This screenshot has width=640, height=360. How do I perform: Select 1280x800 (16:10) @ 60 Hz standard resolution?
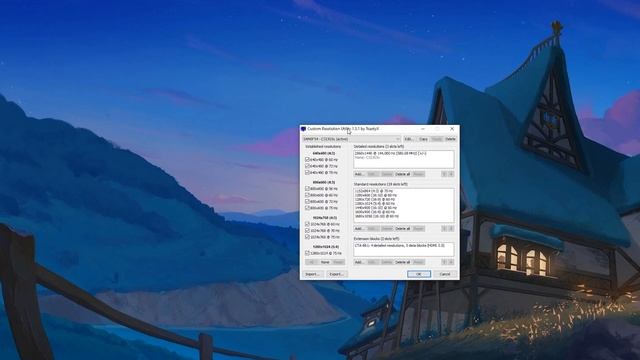coord(376,195)
